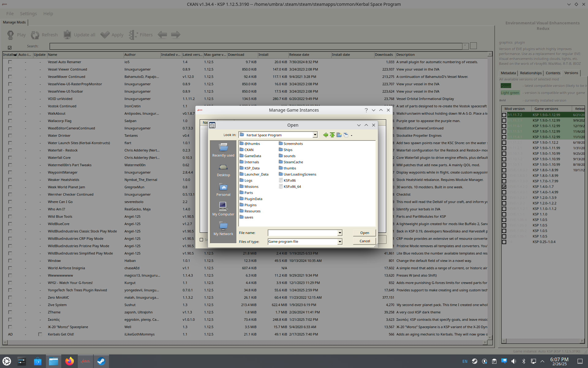Toggle install checkbox for Zero MiniAVC
Viewport: 588px width, 368px height.
10,297
